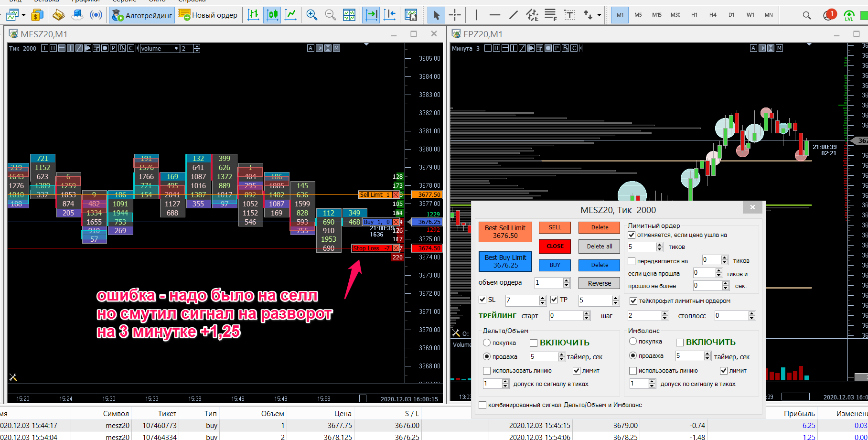Open the Дельта/Объем timer spinner arrows
The width and height of the screenshot is (868, 440).
pyautogui.click(x=562, y=356)
